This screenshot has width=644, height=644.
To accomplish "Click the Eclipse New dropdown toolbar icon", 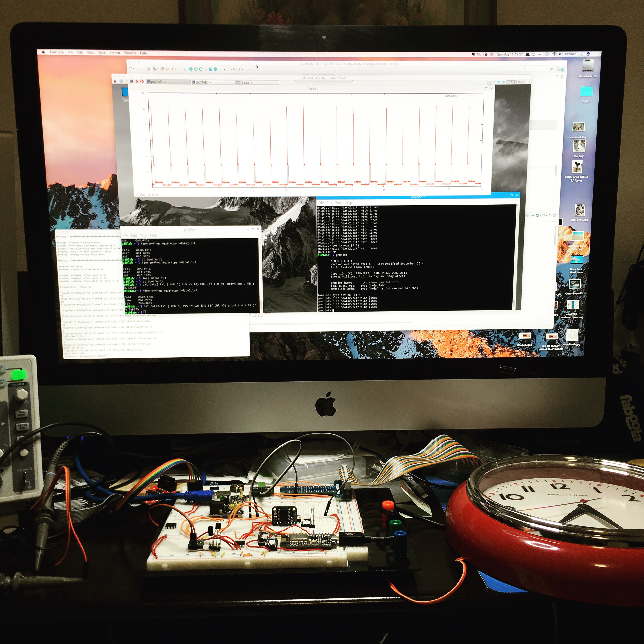I will click(131, 69).
